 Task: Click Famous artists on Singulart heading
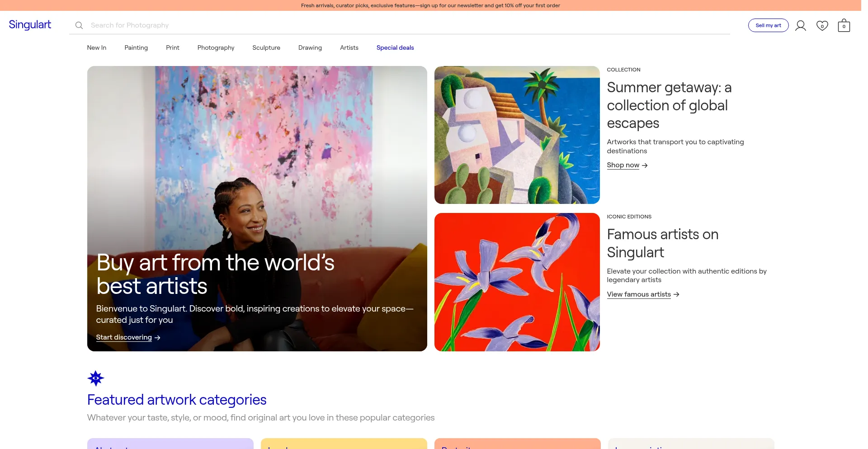(x=662, y=243)
